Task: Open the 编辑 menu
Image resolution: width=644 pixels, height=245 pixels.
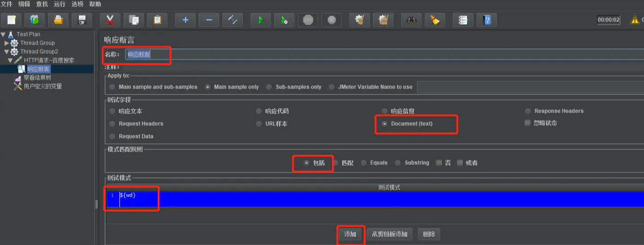Action: (x=25, y=4)
